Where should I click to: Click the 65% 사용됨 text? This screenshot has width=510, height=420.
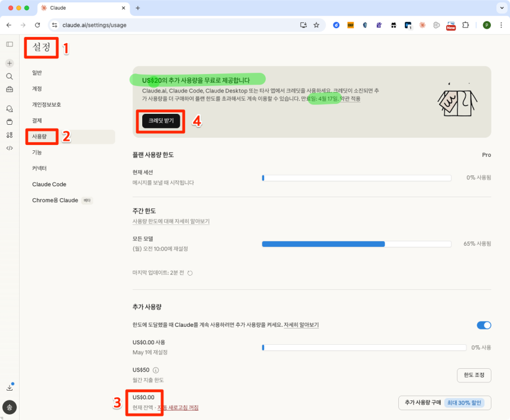[x=477, y=244]
